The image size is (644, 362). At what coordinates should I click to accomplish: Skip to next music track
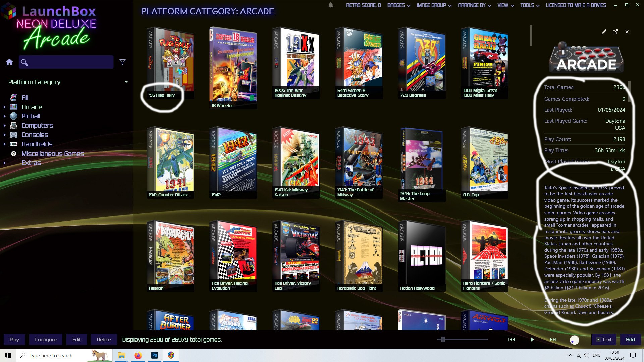(x=553, y=340)
